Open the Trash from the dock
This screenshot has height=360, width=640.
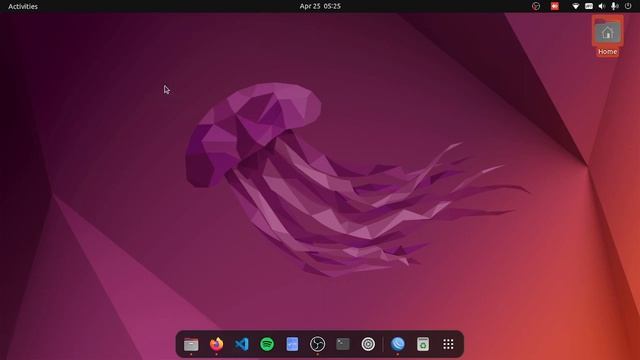click(423, 344)
